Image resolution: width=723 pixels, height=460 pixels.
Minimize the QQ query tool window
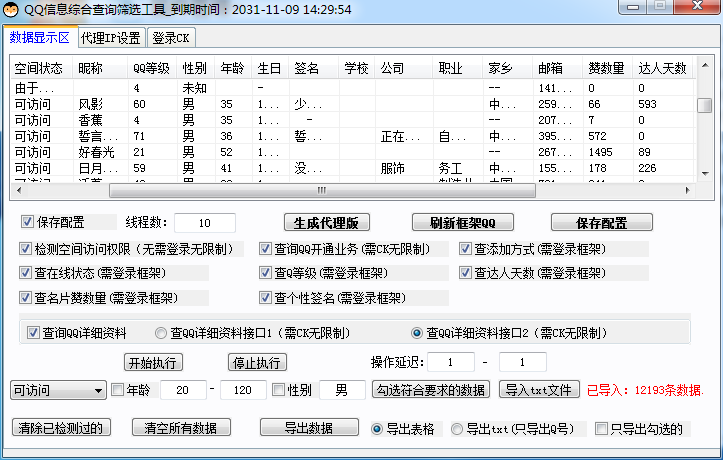[633, 6]
